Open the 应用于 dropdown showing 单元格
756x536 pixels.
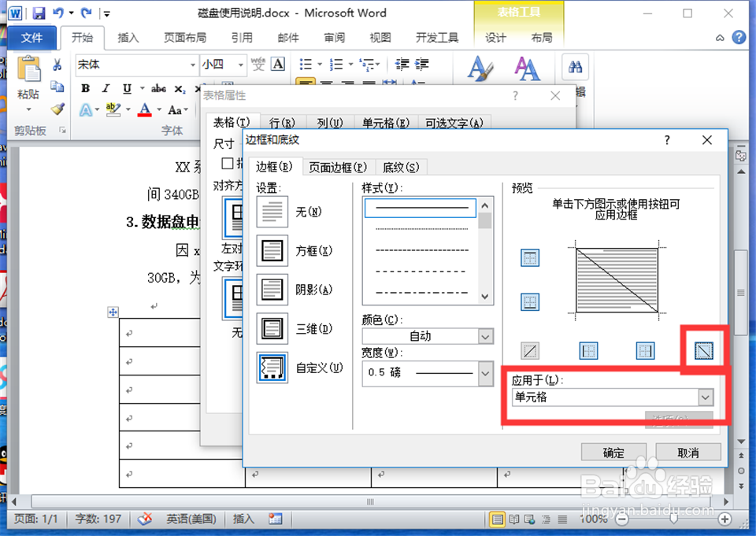706,397
